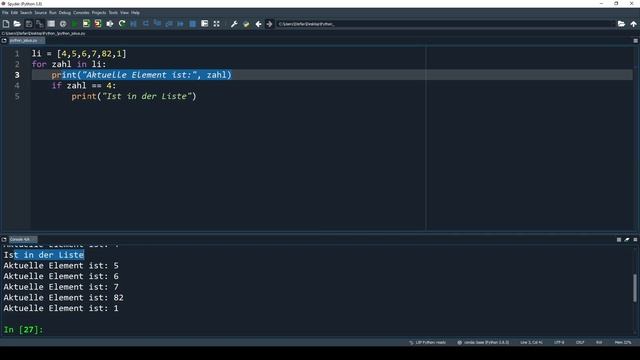Save all files from the toolbar
Screen dimensions: 640x360
pyautogui.click(x=40, y=24)
